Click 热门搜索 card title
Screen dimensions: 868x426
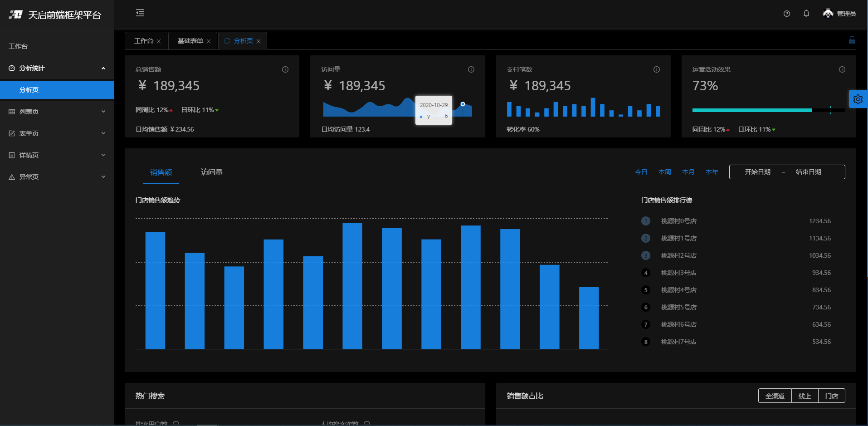pos(150,396)
